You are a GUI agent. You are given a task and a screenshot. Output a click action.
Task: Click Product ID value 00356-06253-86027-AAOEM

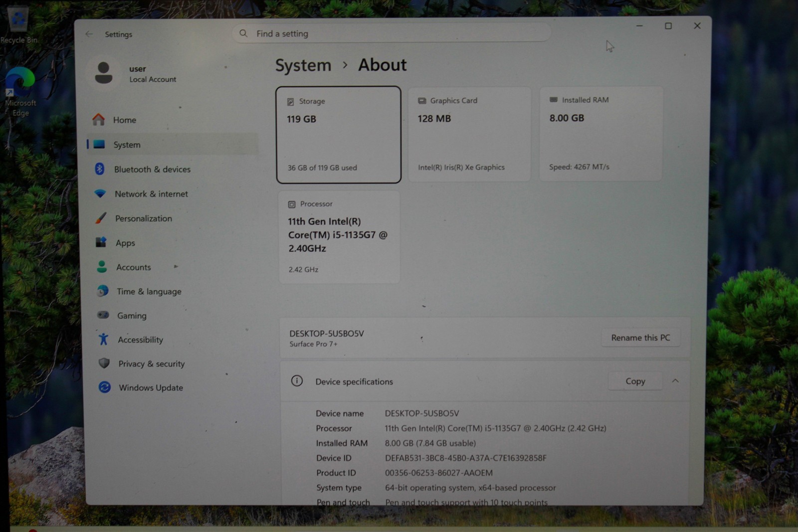click(439, 473)
